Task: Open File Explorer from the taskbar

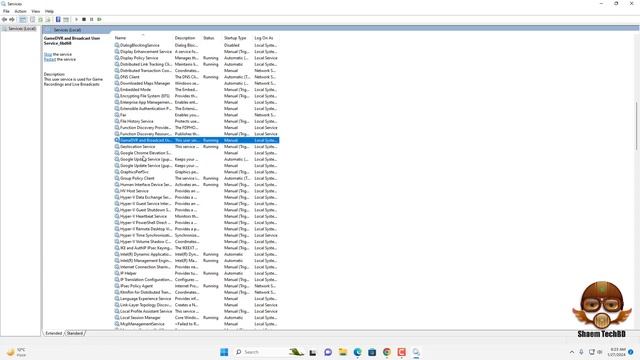Action: [343, 352]
